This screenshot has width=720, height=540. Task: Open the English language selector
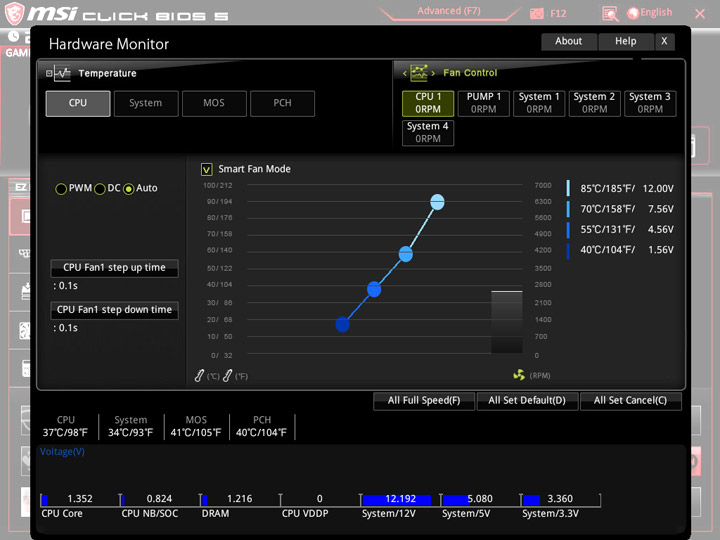point(649,13)
